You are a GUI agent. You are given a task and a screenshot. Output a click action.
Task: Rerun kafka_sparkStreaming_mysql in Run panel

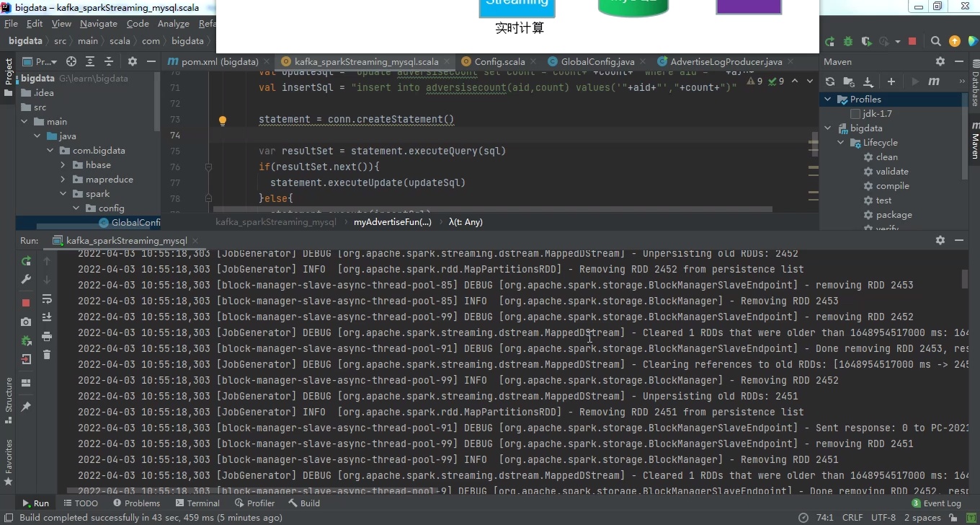[26, 261]
